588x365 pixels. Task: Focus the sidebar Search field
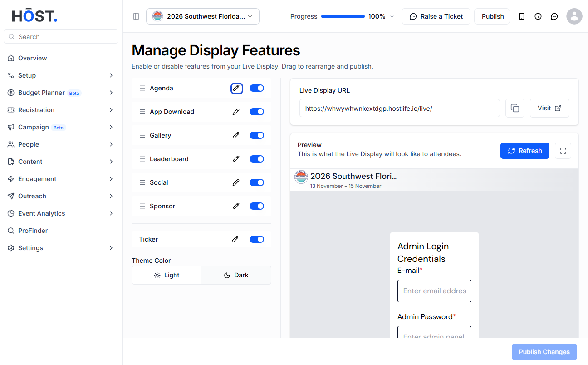coord(61,36)
